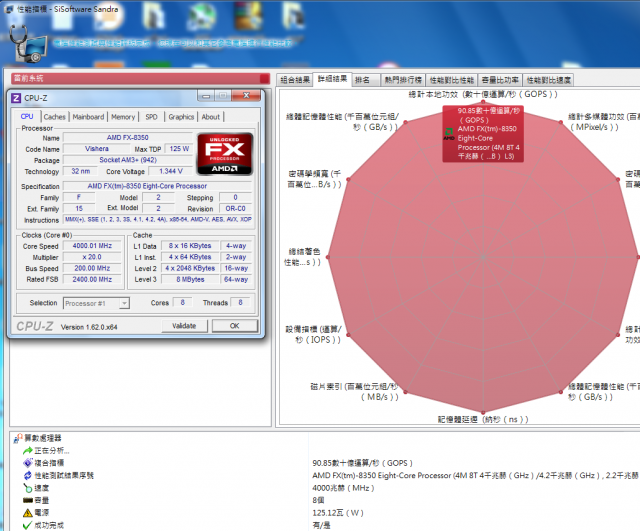
Task: Switch to the Caches tab in CPU-Z
Action: coord(54,117)
